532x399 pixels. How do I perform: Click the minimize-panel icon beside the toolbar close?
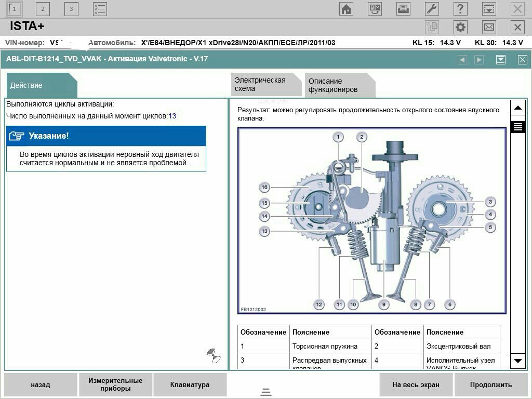tap(488, 9)
